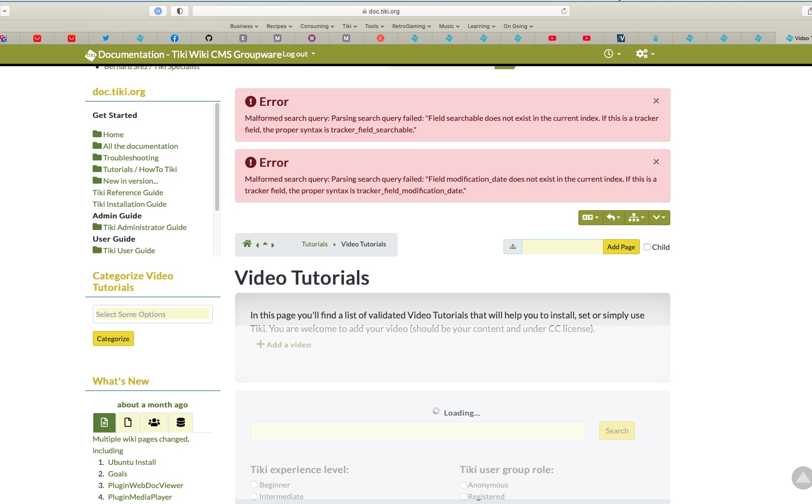The height and width of the screenshot is (504, 812).
Task: Tick the Child checkbox
Action: pyautogui.click(x=647, y=247)
